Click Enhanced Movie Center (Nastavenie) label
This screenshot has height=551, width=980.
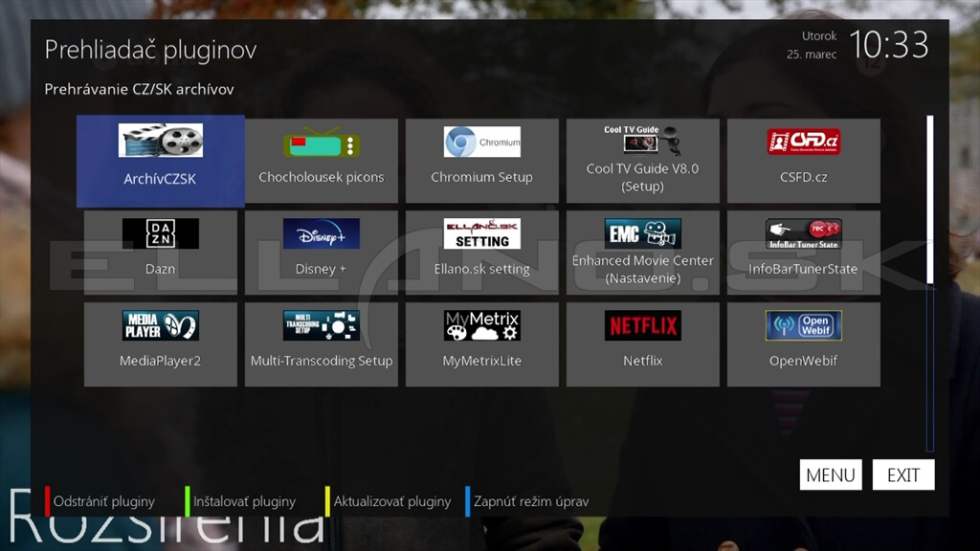[642, 269]
